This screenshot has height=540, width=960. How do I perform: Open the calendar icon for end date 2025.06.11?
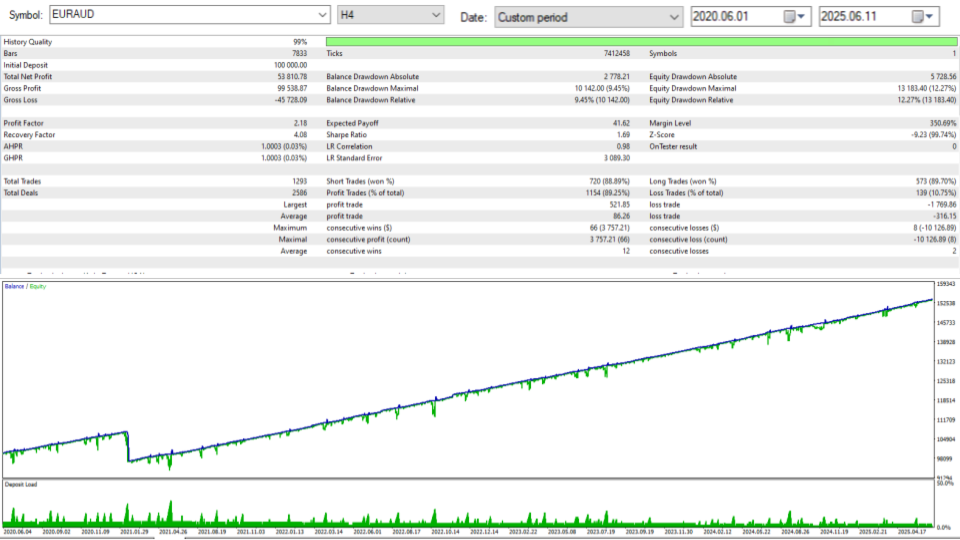pos(917,17)
